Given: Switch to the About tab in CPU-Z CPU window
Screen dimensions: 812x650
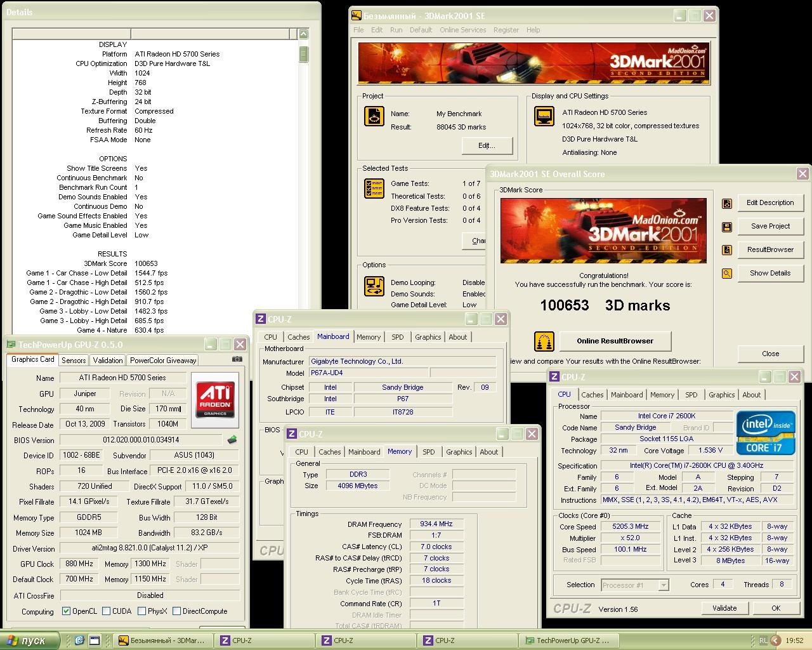Looking at the screenshot, I should tap(751, 395).
